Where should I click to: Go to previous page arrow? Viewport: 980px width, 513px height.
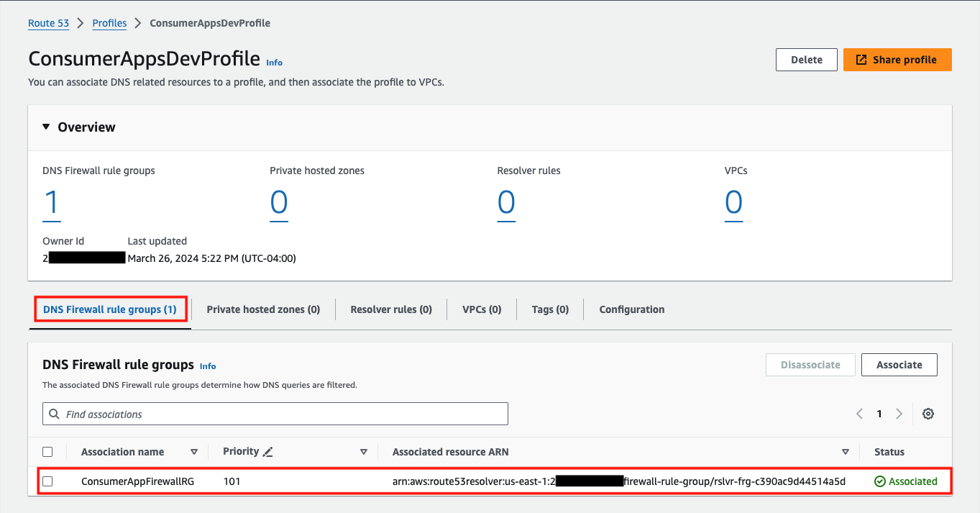[859, 414]
